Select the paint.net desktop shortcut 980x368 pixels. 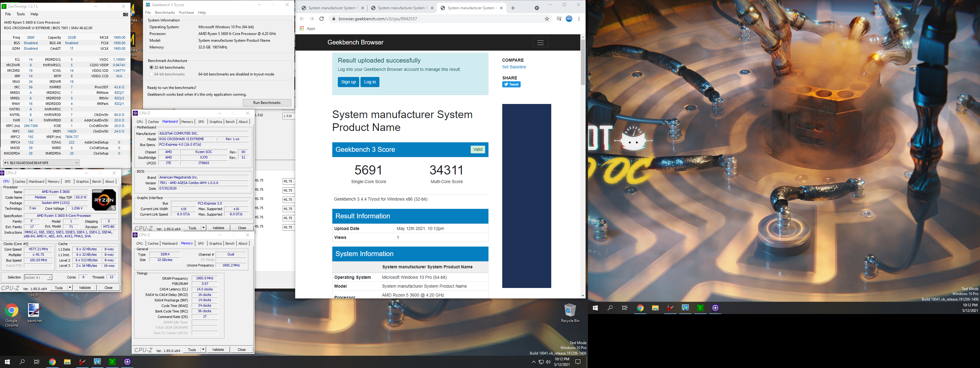(x=34, y=313)
